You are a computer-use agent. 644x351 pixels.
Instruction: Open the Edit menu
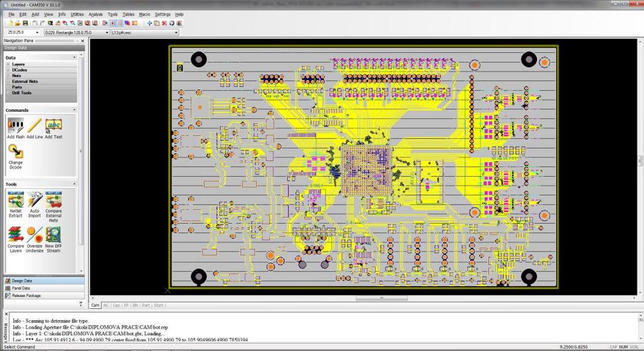(23, 14)
